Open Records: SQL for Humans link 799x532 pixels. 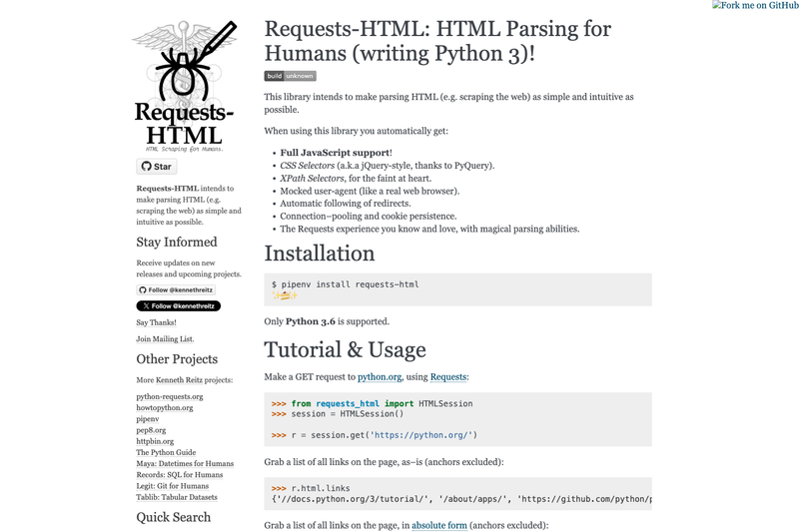pyautogui.click(x=180, y=475)
